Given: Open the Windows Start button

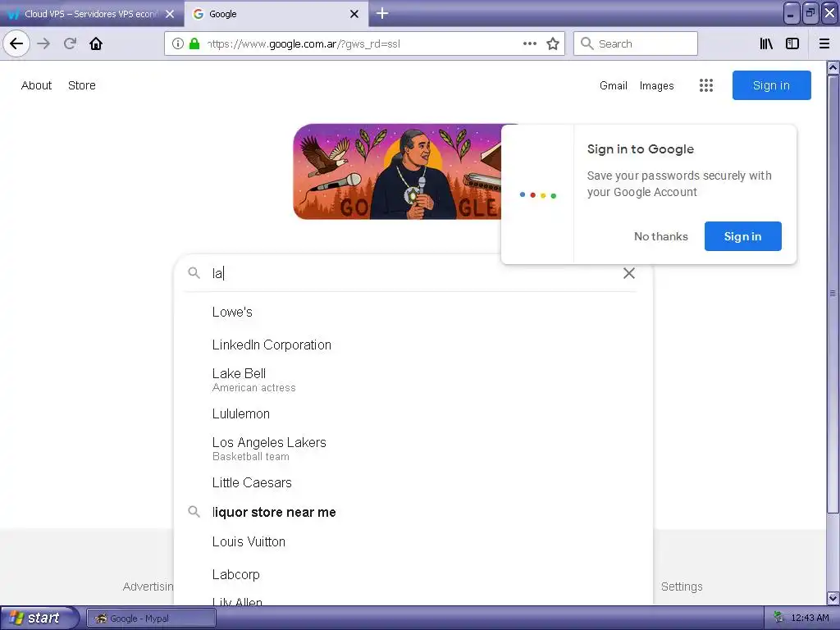Looking at the screenshot, I should click(39, 618).
